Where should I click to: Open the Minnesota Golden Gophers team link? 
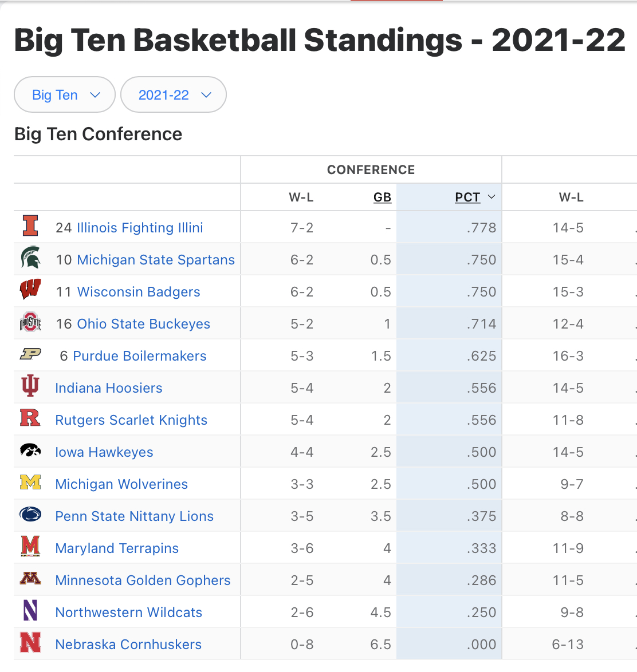[143, 580]
